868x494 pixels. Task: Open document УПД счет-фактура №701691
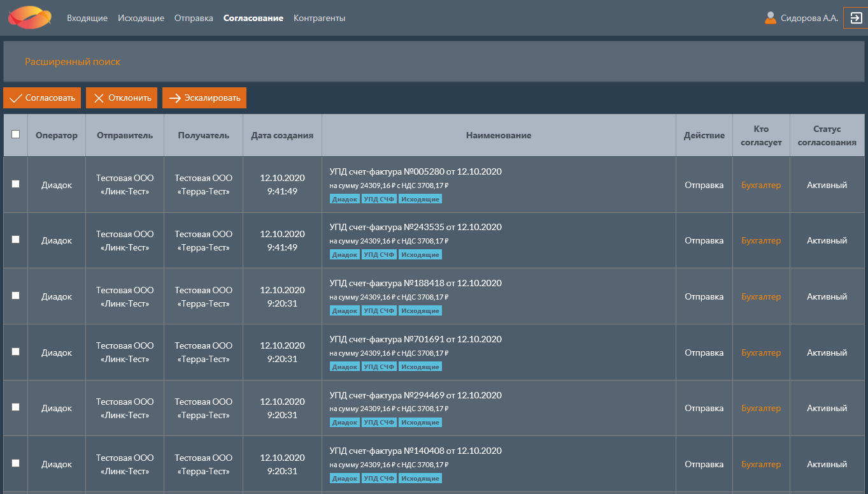tap(415, 339)
